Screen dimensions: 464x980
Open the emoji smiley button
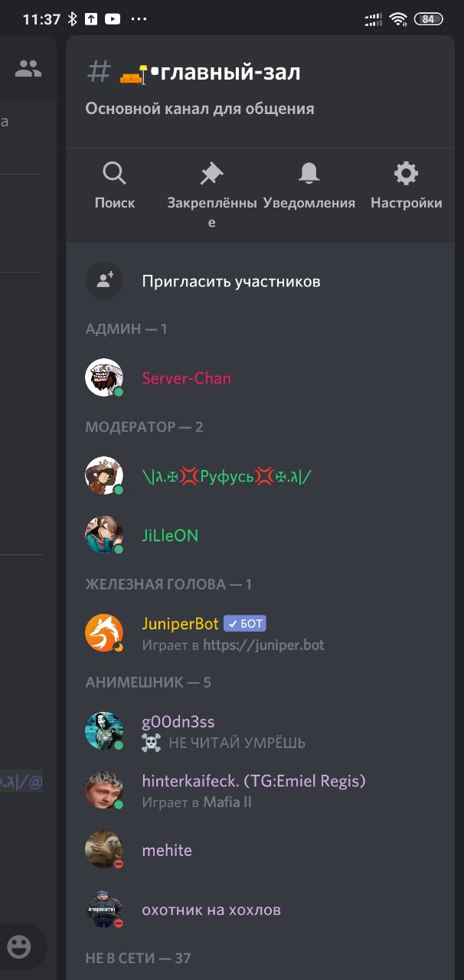click(x=19, y=947)
